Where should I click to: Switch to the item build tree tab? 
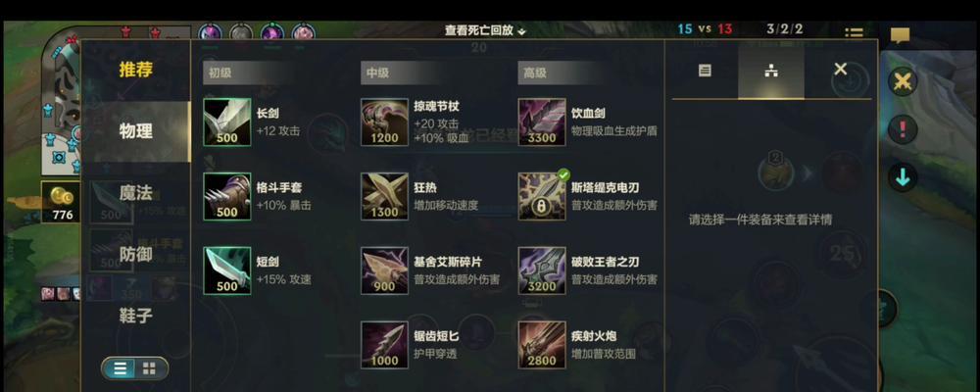point(770,70)
